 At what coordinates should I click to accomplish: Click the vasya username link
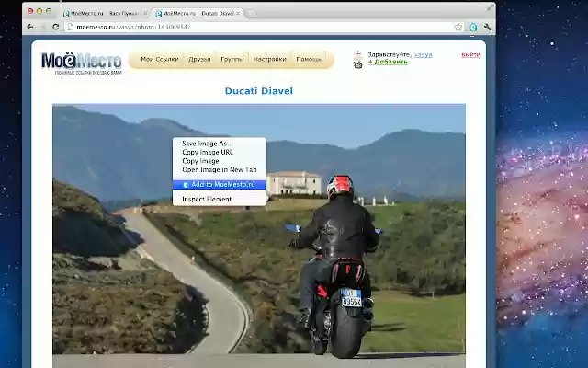click(x=423, y=54)
